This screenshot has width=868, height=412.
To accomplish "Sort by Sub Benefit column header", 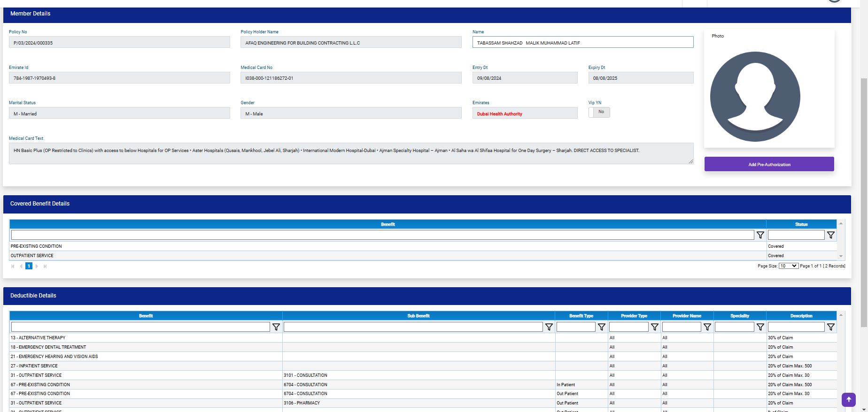I will tap(418, 316).
